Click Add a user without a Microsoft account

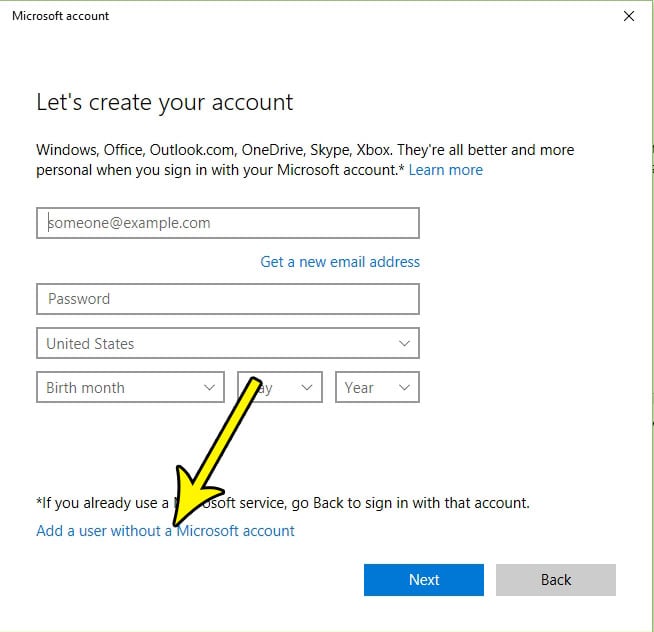coord(165,531)
